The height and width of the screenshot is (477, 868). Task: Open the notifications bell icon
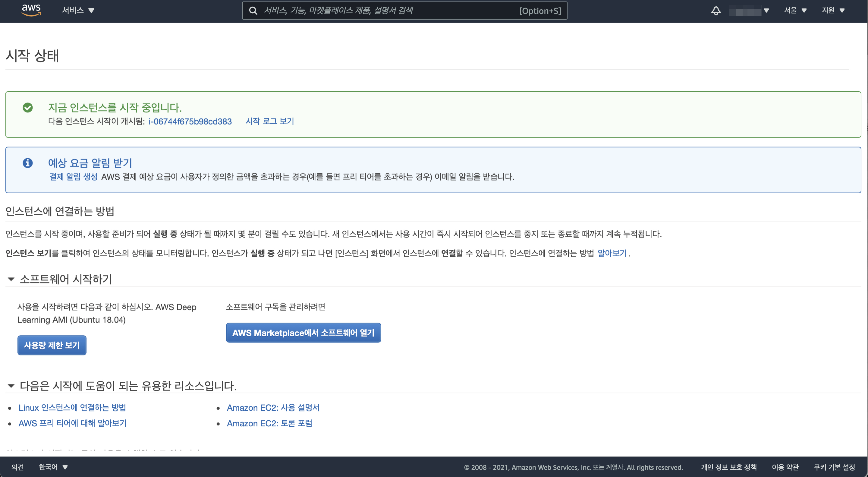(x=716, y=11)
